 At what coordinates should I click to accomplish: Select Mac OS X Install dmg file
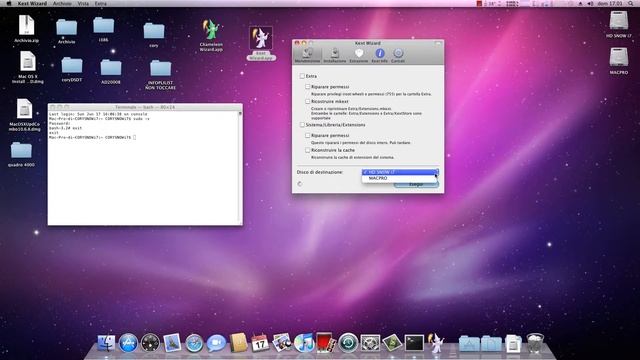click(x=28, y=67)
